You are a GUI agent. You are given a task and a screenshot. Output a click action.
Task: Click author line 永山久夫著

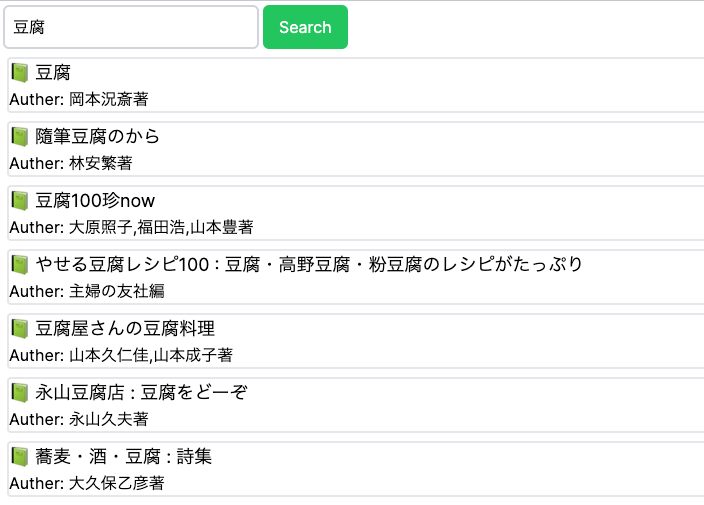(79, 419)
